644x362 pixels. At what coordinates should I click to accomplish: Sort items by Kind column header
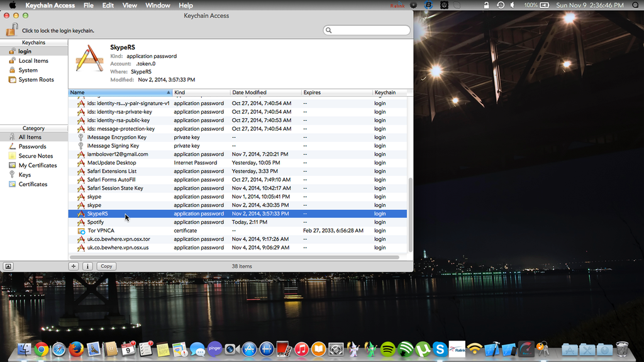201,92
